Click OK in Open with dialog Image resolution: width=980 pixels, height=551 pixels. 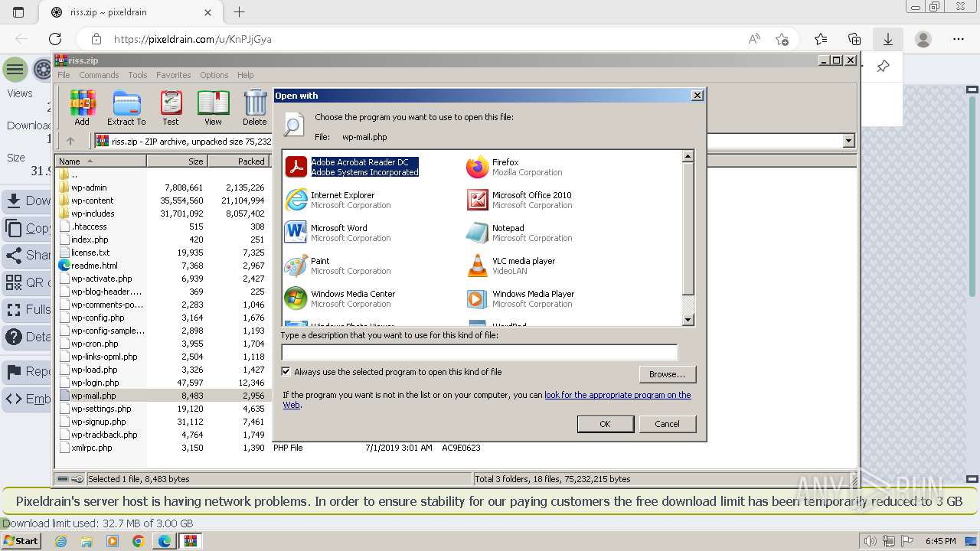tap(605, 424)
